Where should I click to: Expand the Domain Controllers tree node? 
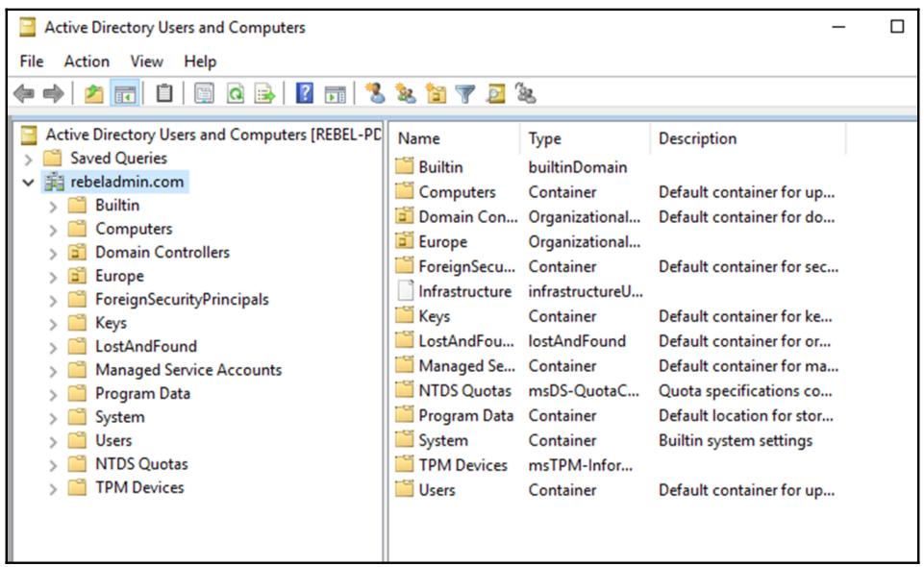coord(53,253)
